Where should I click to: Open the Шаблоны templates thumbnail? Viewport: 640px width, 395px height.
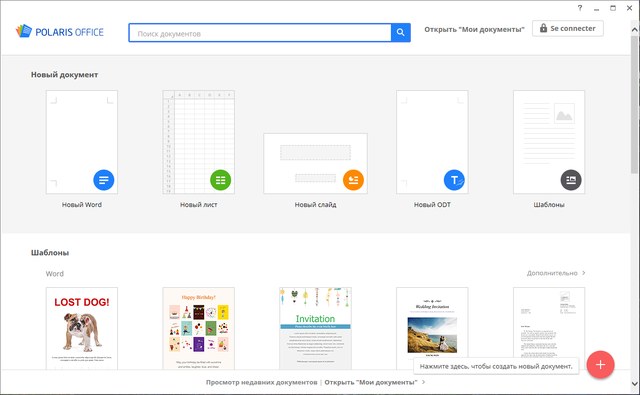click(549, 142)
